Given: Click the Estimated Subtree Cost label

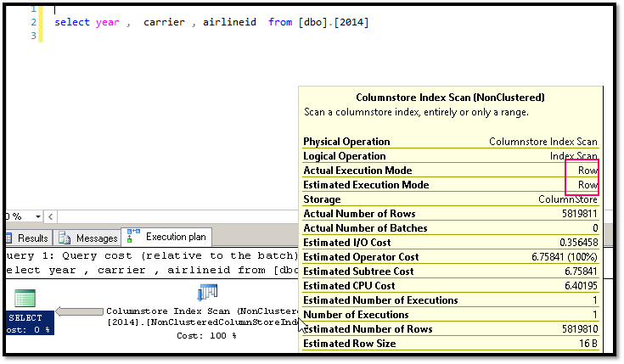Looking at the screenshot, I should coord(358,272).
